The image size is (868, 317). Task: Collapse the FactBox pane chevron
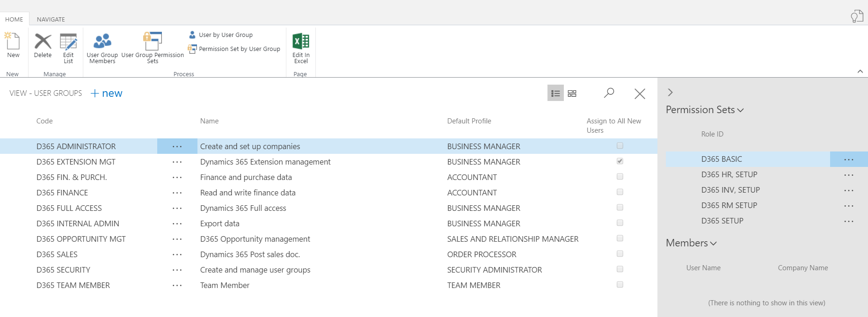click(670, 92)
